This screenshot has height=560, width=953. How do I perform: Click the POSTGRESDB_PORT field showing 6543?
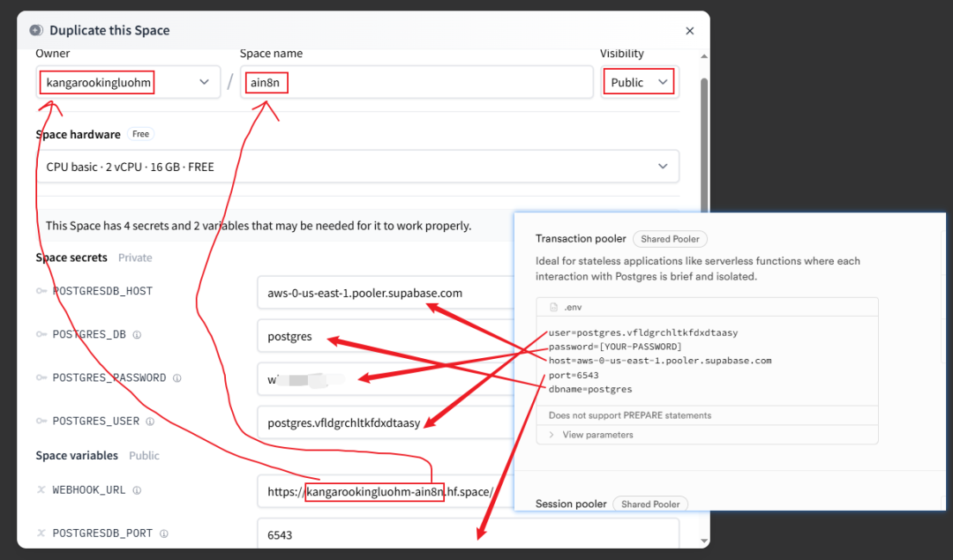468,534
